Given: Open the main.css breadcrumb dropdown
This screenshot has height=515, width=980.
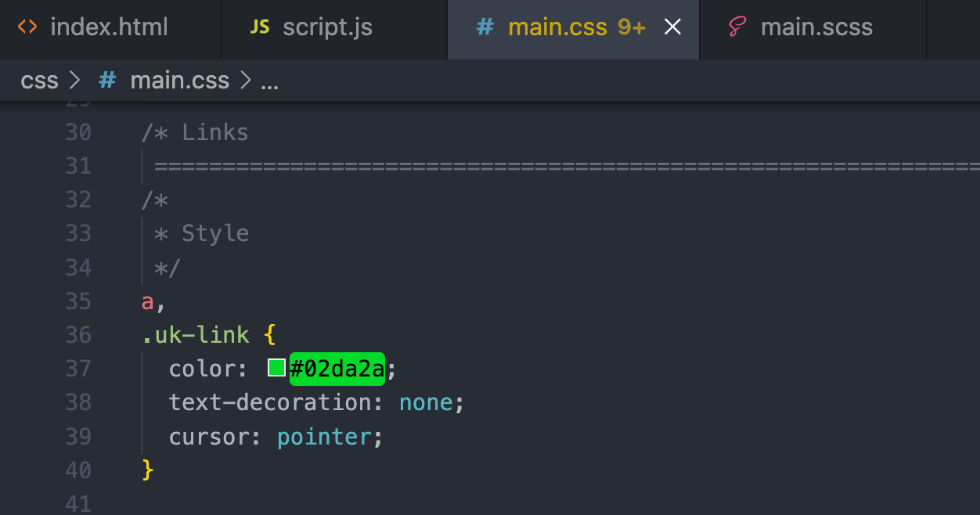Looking at the screenshot, I should tap(179, 80).
